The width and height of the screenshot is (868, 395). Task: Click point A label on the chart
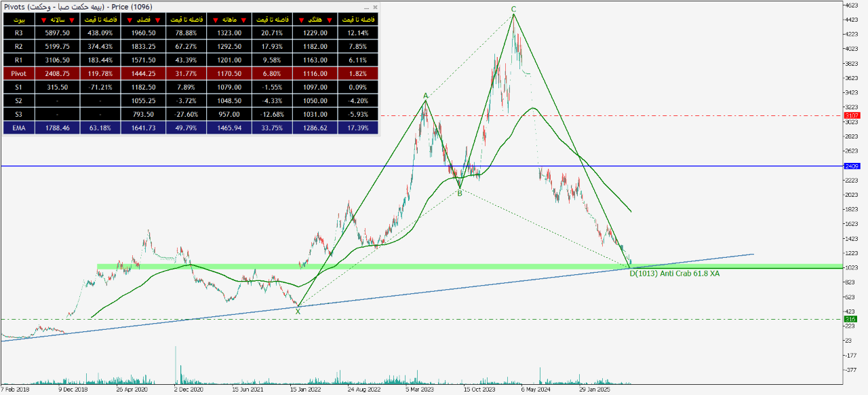[425, 96]
